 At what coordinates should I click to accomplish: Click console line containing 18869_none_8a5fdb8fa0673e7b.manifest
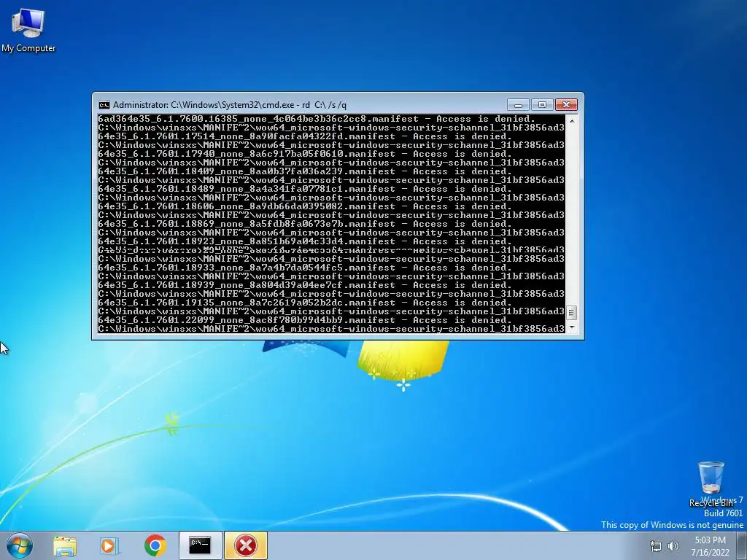click(x=305, y=225)
